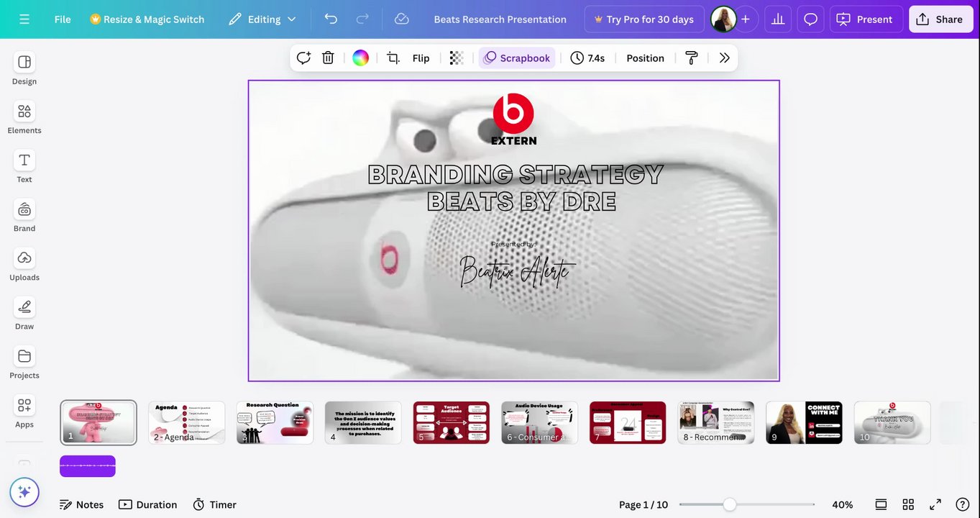
Task: Copy style with the paint roller icon
Action: [x=692, y=58]
